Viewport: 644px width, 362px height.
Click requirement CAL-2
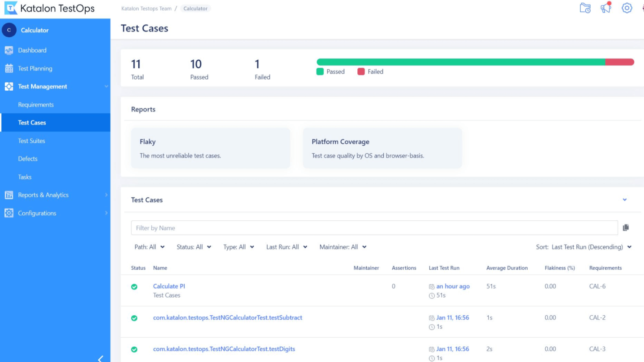(597, 318)
